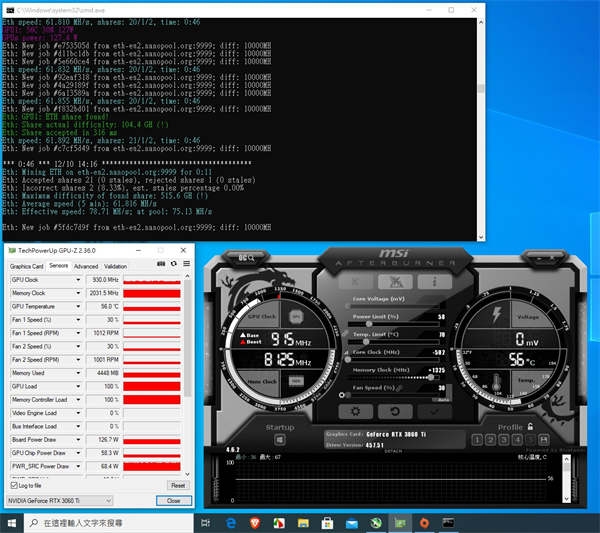Open the Windows Start menu
The height and width of the screenshot is (533, 600).
[x=11, y=523]
